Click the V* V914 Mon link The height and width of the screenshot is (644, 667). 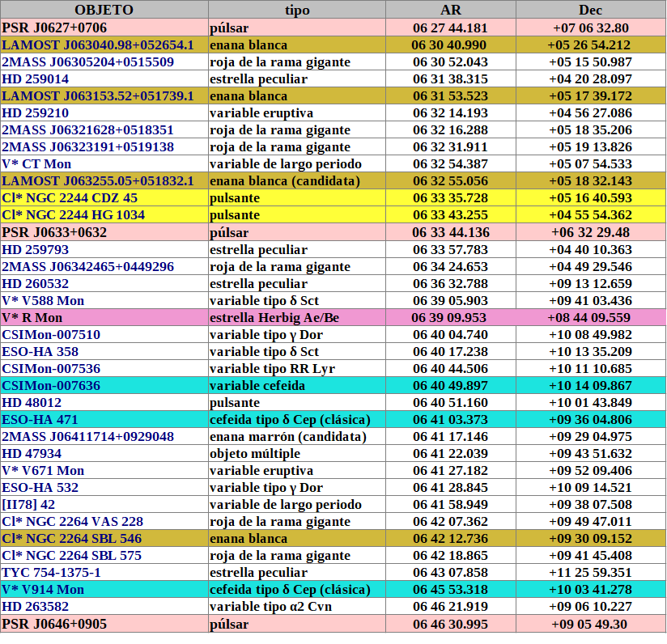[43, 590]
